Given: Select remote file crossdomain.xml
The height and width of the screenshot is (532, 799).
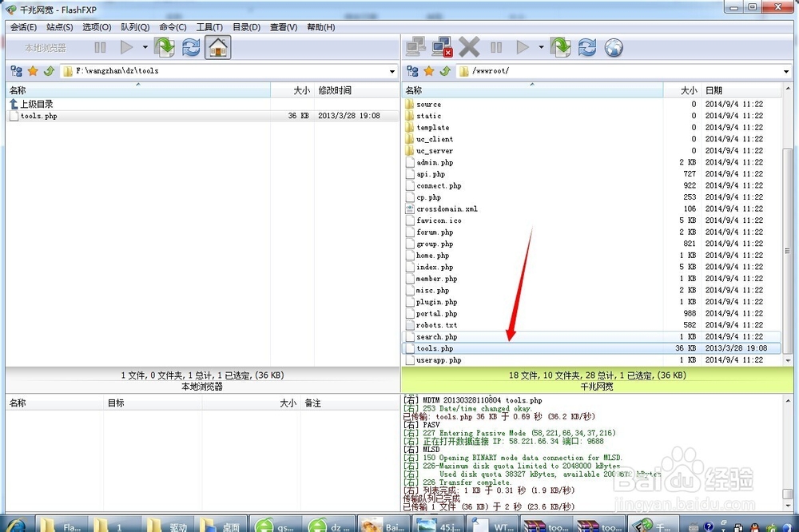Looking at the screenshot, I should [x=591, y=209].
